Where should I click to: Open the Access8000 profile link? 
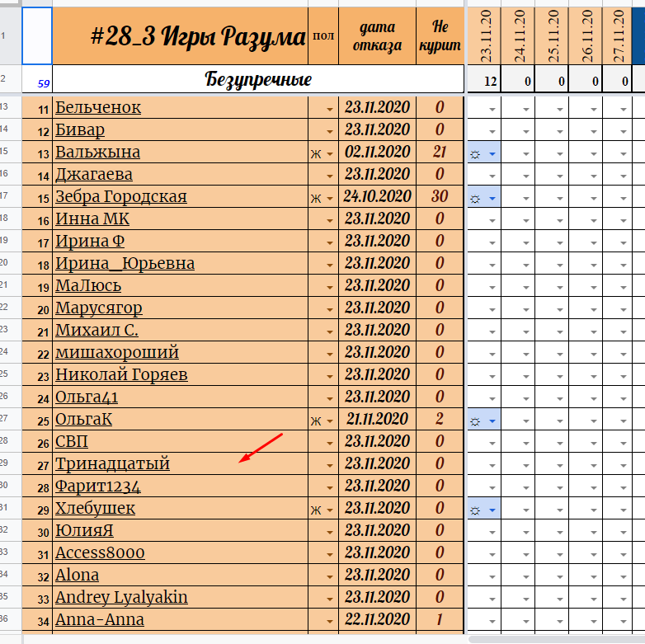coord(100,553)
